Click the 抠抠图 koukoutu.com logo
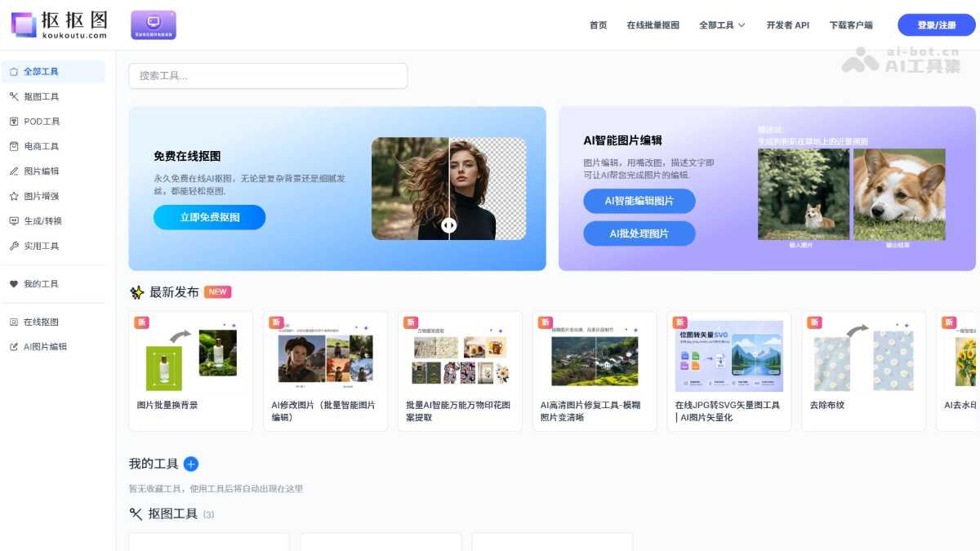The width and height of the screenshot is (980, 551). coord(59,25)
